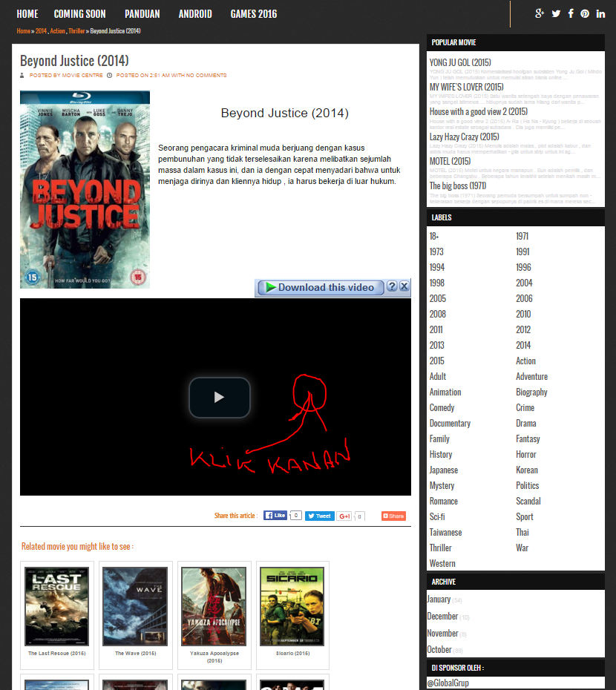
Task: Open the December archive link
Action: 442,617
